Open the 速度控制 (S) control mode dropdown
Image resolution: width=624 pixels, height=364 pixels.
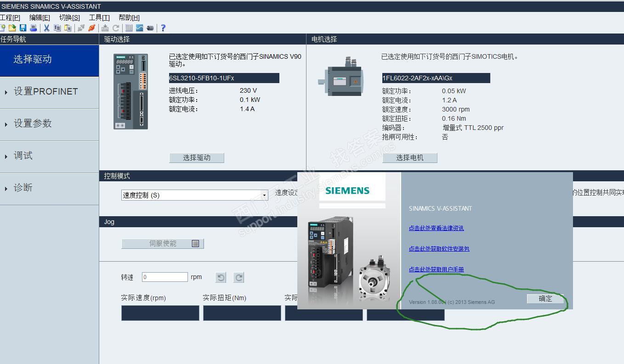point(194,195)
